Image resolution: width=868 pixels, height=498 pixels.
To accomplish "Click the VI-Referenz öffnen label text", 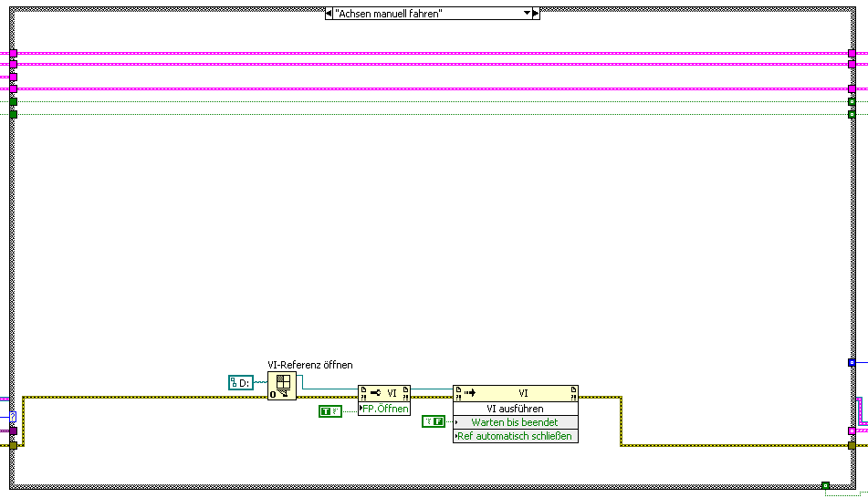I will point(310,365).
